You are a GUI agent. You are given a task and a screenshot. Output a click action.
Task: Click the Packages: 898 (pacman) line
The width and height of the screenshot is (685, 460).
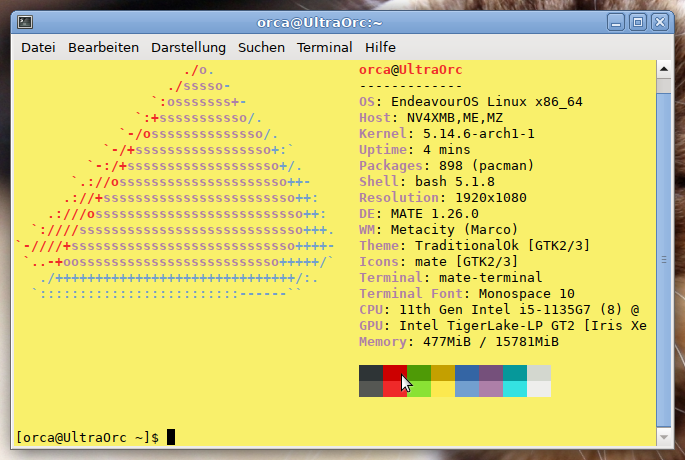click(446, 166)
